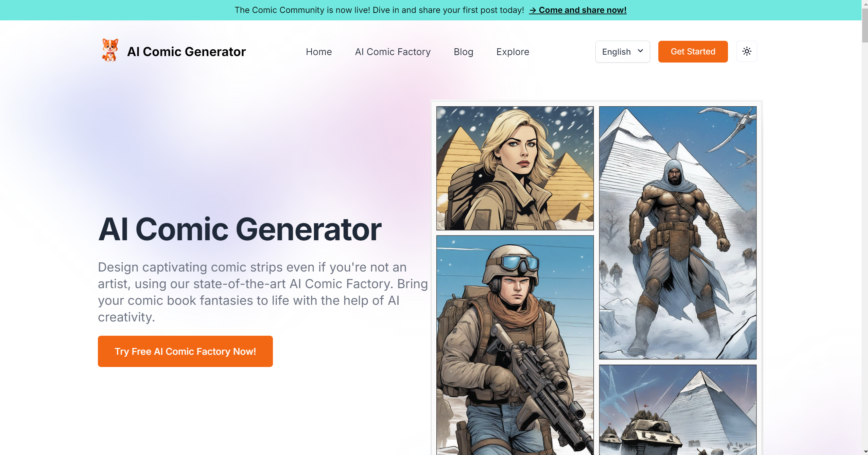
Task: Open the tank near pyramid comic panel
Action: click(x=678, y=410)
